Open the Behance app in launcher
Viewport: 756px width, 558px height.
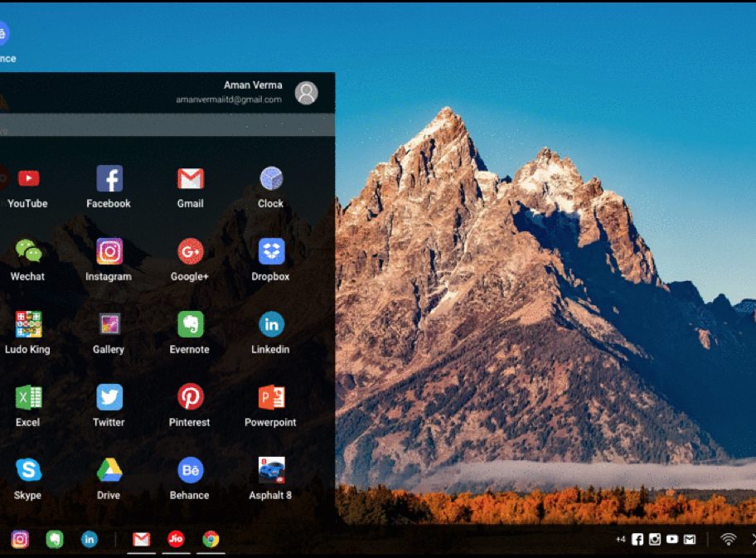tap(190, 470)
